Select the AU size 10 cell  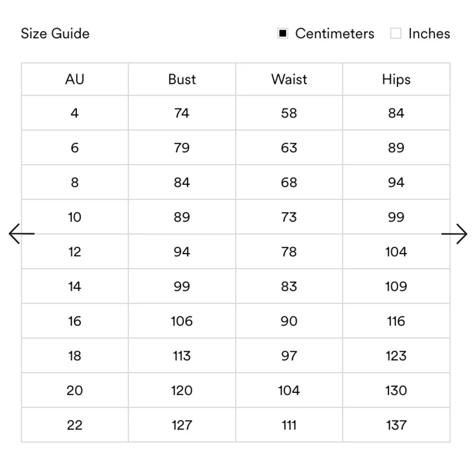tap(75, 217)
